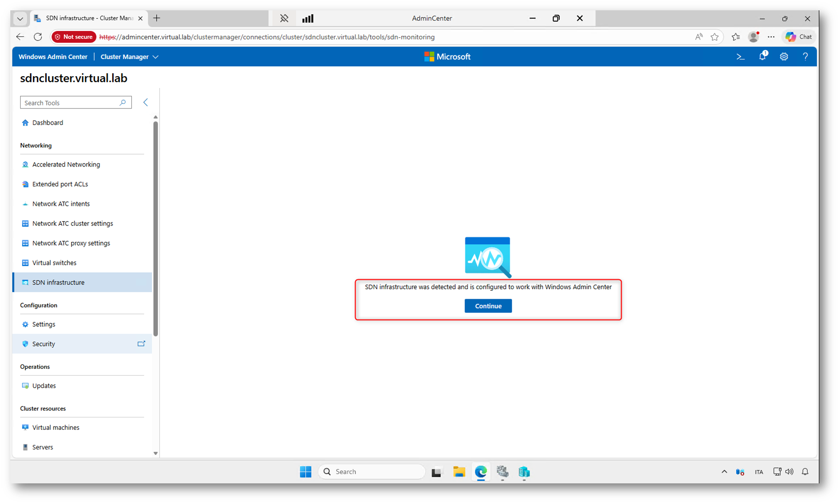The width and height of the screenshot is (840, 504).
Task: Click the pin icon on the AdminCenter bar
Action: coord(284,18)
